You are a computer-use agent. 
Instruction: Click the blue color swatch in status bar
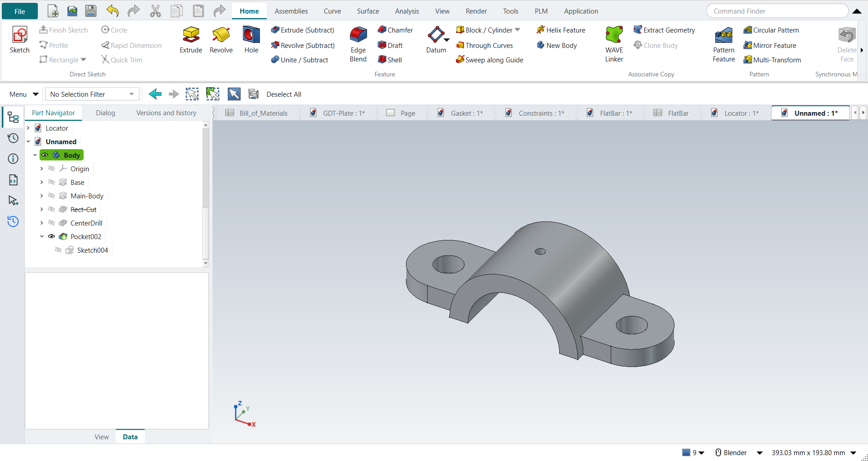tap(686, 452)
